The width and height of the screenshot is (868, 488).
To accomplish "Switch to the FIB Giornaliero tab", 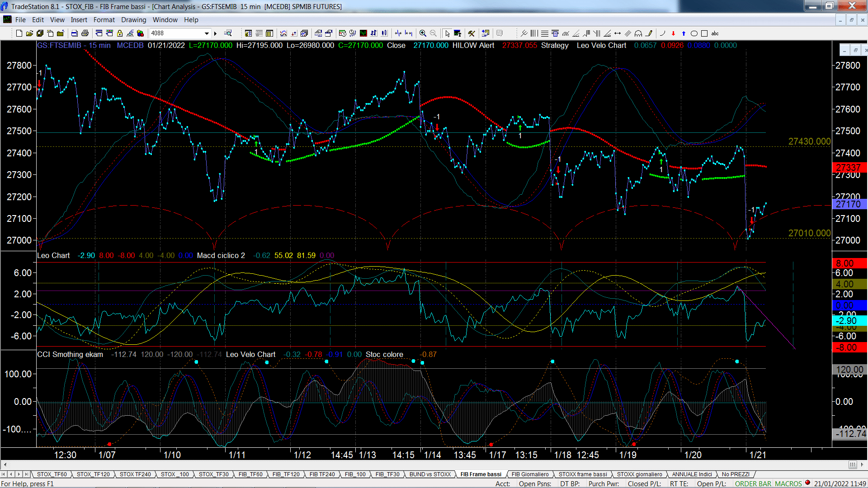I will [x=530, y=474].
